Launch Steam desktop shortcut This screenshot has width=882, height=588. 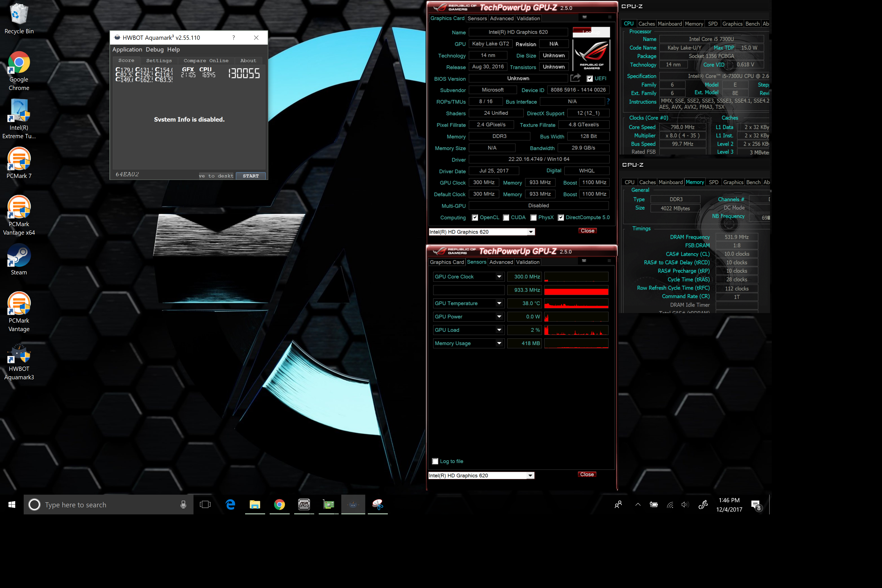coord(19,259)
